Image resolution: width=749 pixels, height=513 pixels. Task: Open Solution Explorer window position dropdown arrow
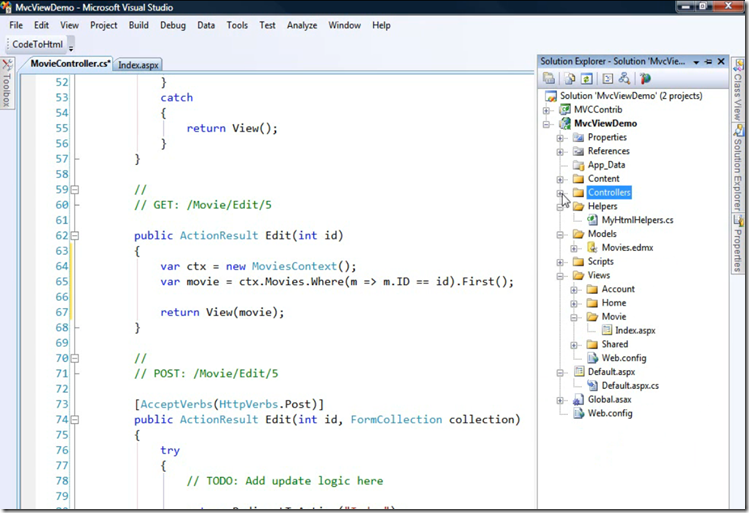pos(696,62)
